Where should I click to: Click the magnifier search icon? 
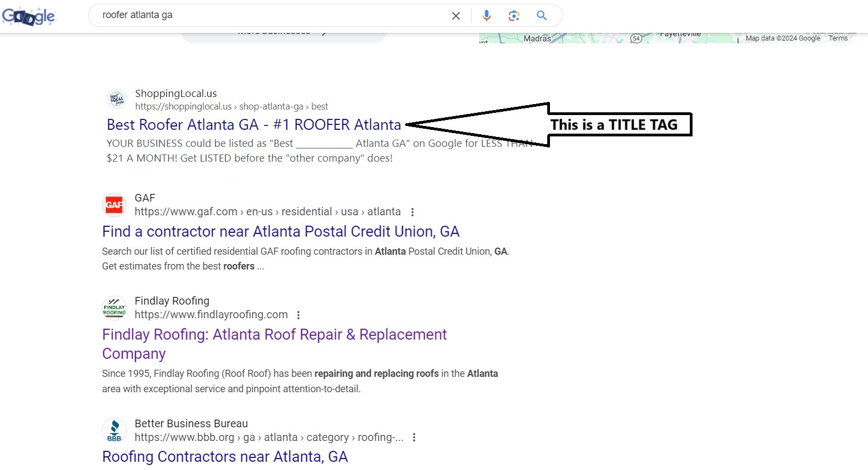(542, 15)
